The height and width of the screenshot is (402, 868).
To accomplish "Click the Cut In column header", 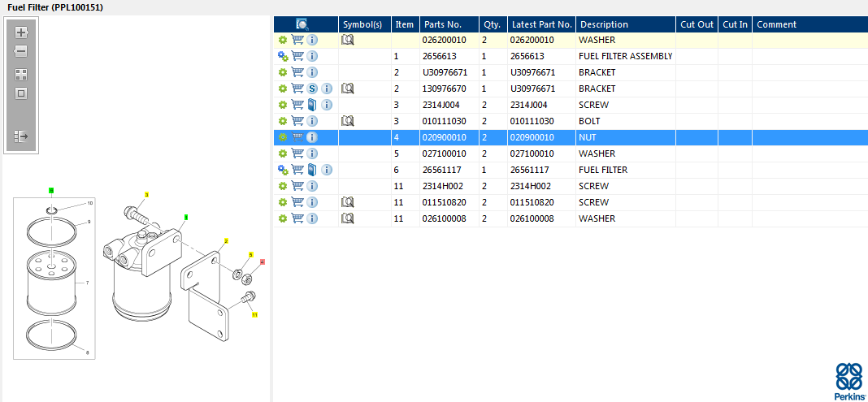I will [x=736, y=24].
